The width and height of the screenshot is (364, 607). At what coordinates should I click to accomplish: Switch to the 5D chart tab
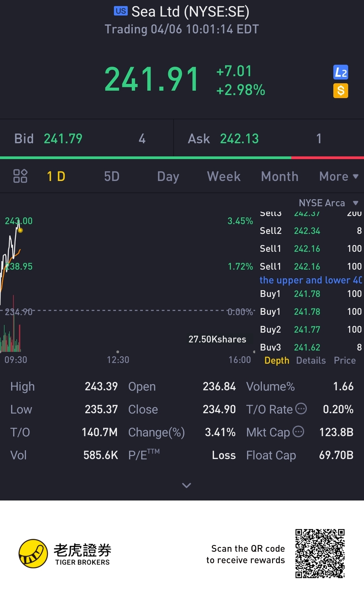112,176
